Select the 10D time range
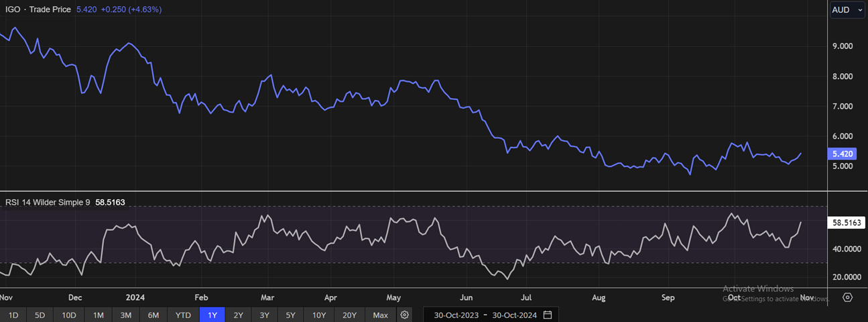This screenshot has width=868, height=322. (69, 315)
